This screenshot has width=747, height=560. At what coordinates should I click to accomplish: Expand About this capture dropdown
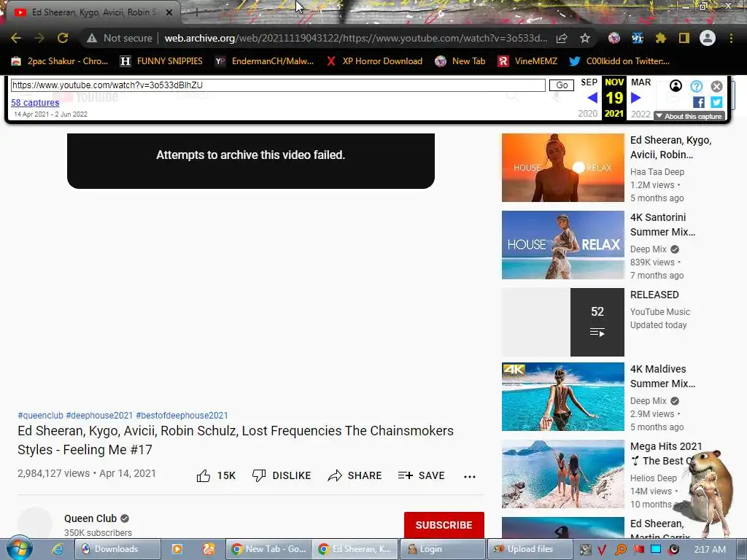(689, 116)
